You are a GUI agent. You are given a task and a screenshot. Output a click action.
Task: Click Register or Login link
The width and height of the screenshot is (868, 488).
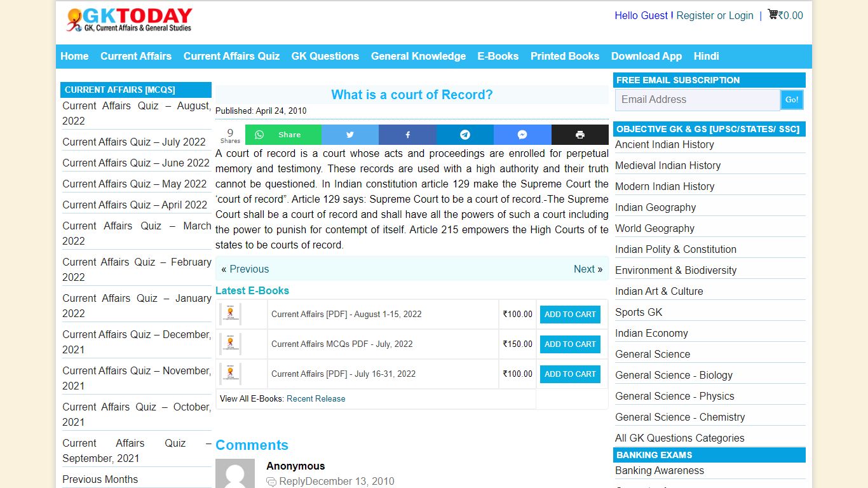click(715, 15)
